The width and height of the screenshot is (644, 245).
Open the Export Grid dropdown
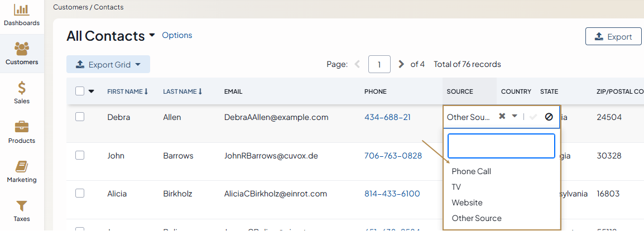click(x=108, y=65)
